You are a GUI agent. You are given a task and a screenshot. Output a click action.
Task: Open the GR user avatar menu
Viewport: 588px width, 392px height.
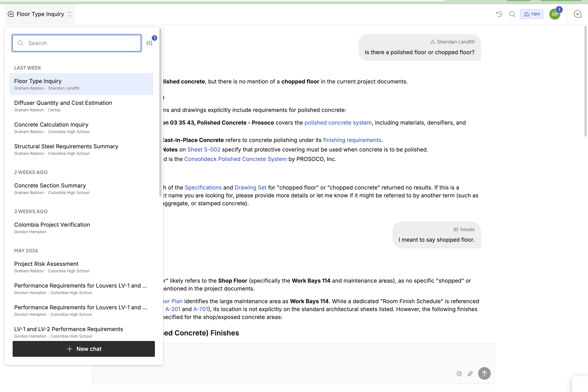coord(555,14)
